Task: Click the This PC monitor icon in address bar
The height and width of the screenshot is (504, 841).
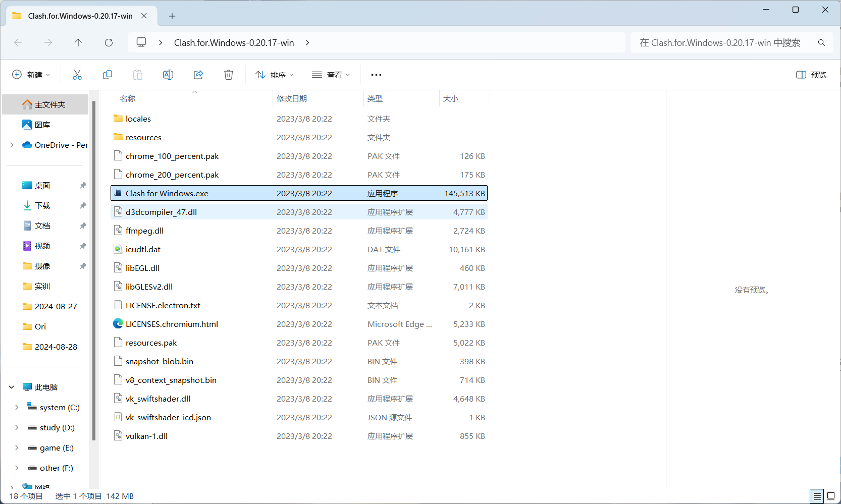Action: tap(141, 42)
